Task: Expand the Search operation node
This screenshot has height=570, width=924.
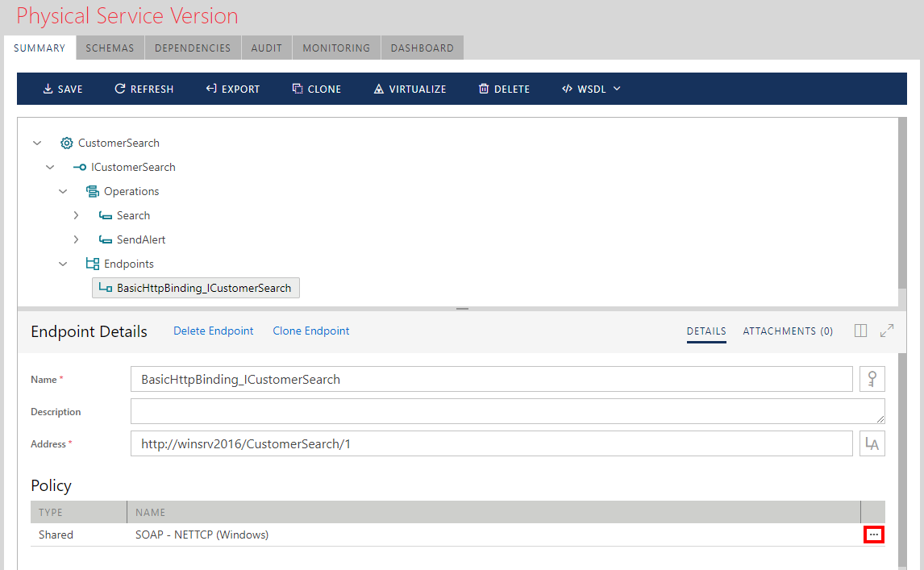Action: pos(76,215)
